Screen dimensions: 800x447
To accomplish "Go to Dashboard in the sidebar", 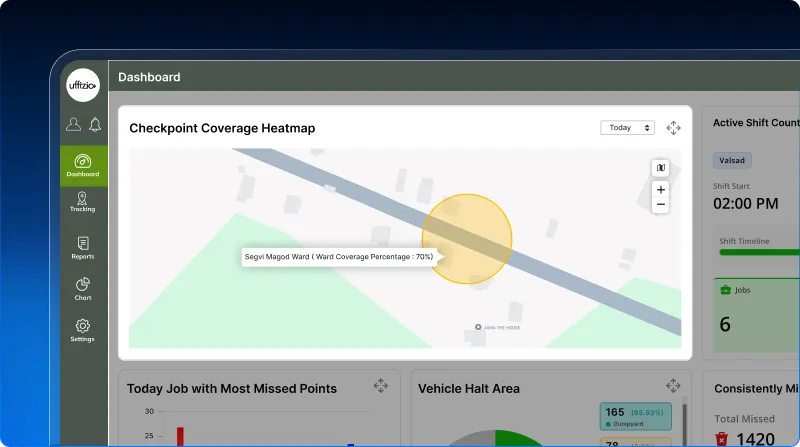I will click(83, 166).
